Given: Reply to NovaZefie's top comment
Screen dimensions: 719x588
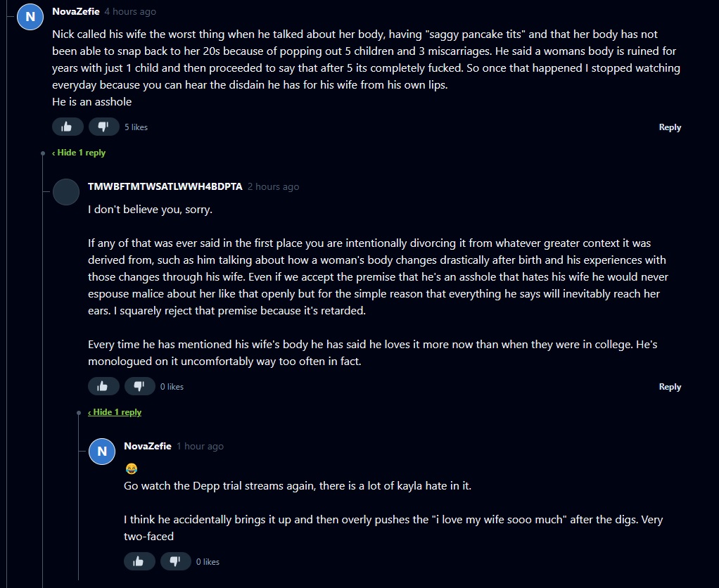Looking at the screenshot, I should pos(670,127).
